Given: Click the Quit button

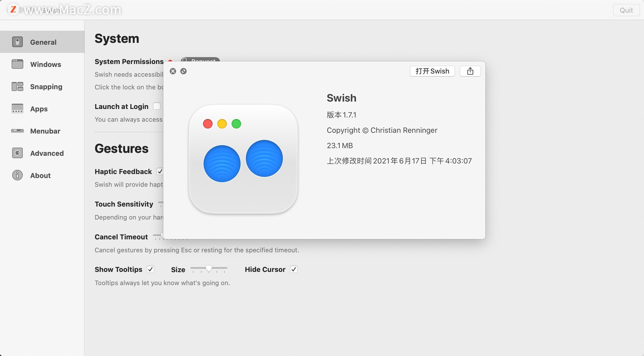Looking at the screenshot, I should 626,10.
